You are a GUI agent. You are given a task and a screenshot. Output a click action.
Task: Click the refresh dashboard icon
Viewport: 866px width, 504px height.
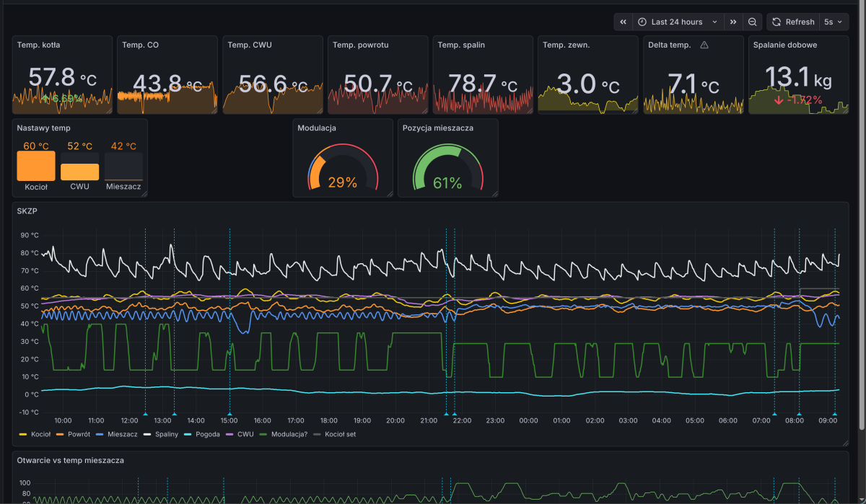[777, 22]
